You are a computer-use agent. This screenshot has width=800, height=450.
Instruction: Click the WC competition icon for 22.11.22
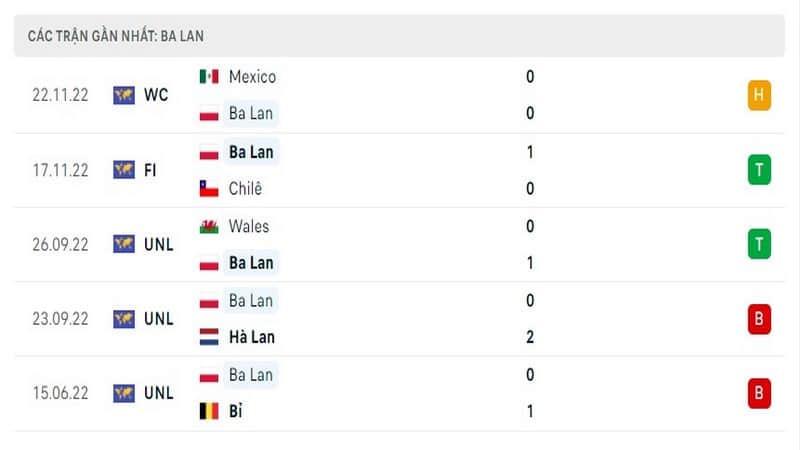pyautogui.click(x=124, y=95)
